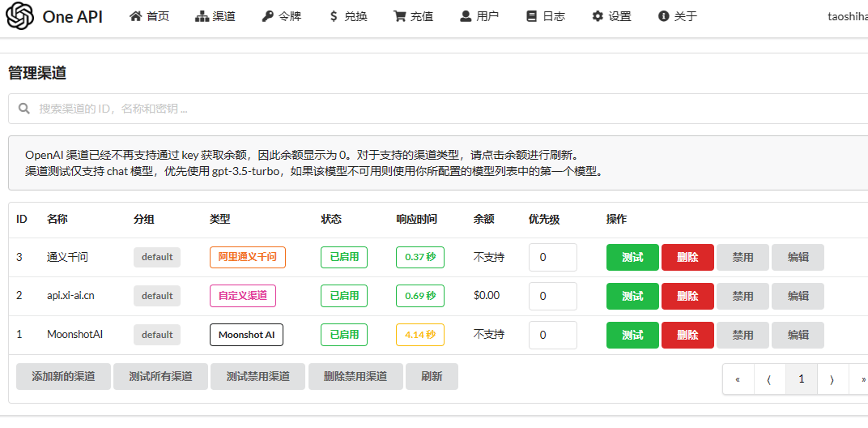This screenshot has height=428, width=868.
Task: Open 兑换 dollar icon menu
Action: (347, 16)
